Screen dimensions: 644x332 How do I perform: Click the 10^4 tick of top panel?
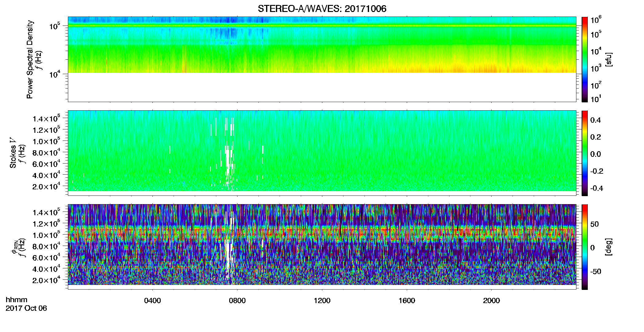tap(55, 74)
